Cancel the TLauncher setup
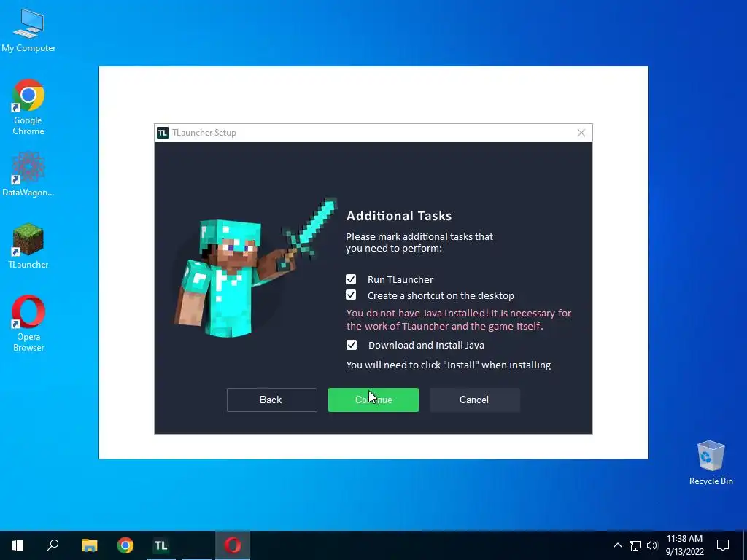 474,400
